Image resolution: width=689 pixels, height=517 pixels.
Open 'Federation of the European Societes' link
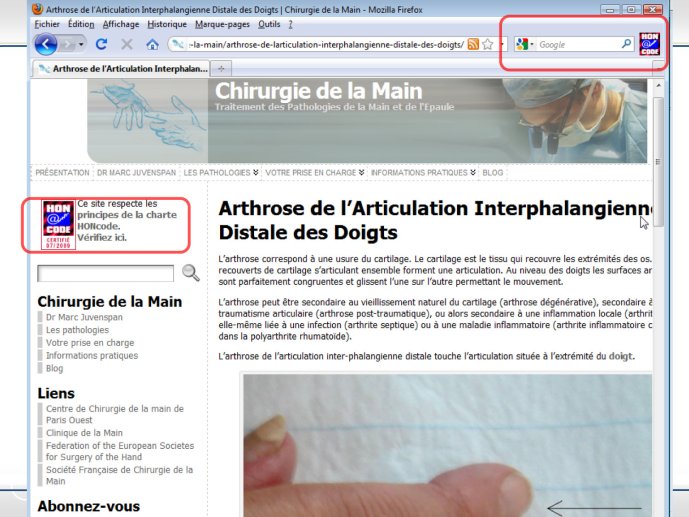(120, 451)
